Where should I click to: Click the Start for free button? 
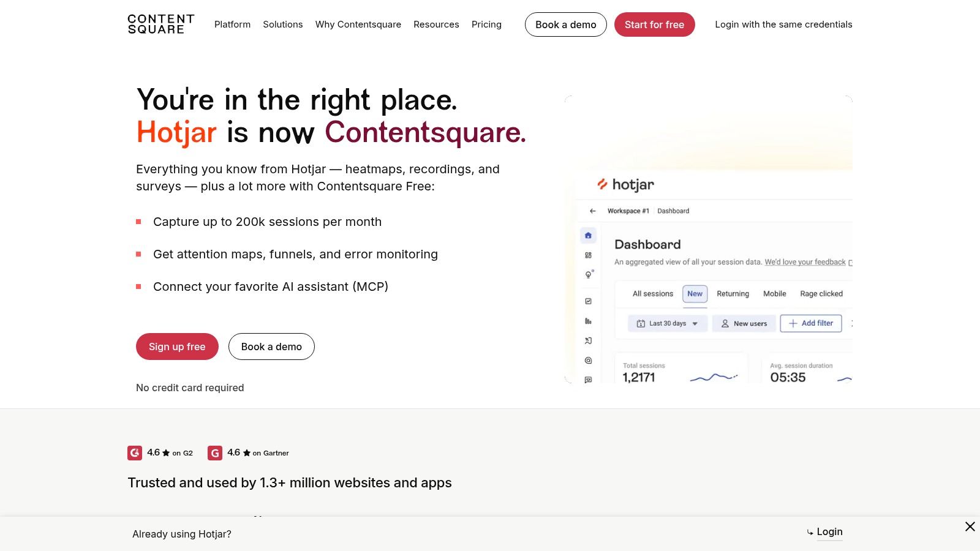click(x=654, y=24)
